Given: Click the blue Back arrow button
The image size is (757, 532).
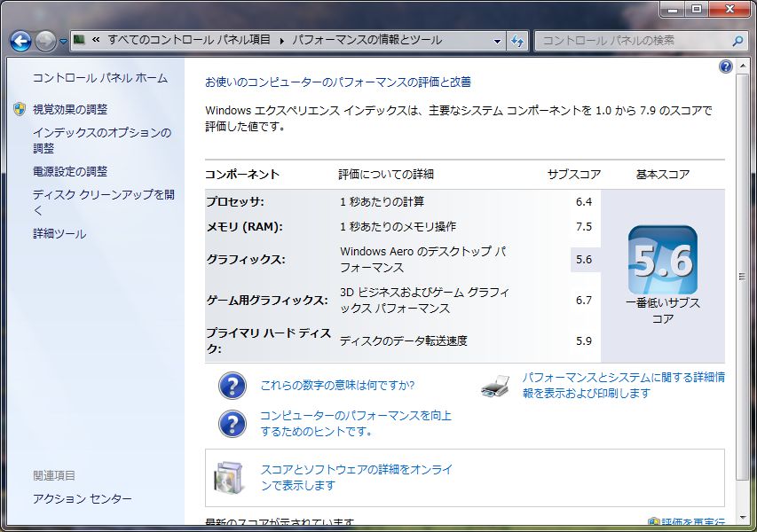Looking at the screenshot, I should click(x=20, y=41).
